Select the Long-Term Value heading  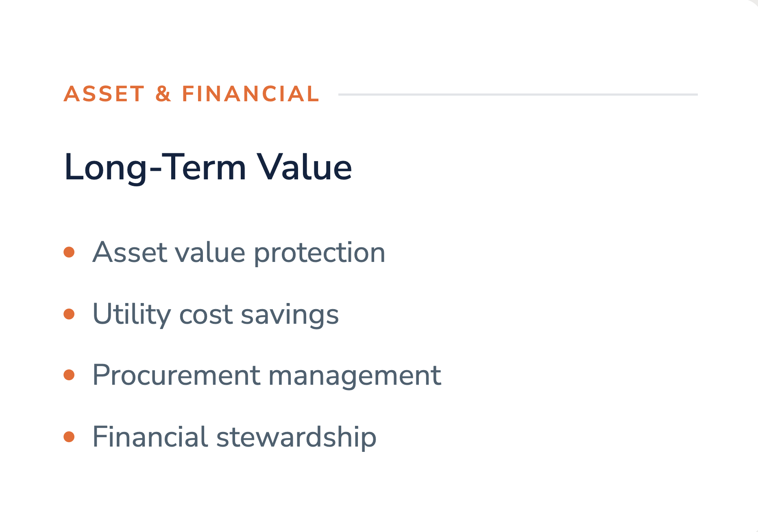(x=208, y=167)
